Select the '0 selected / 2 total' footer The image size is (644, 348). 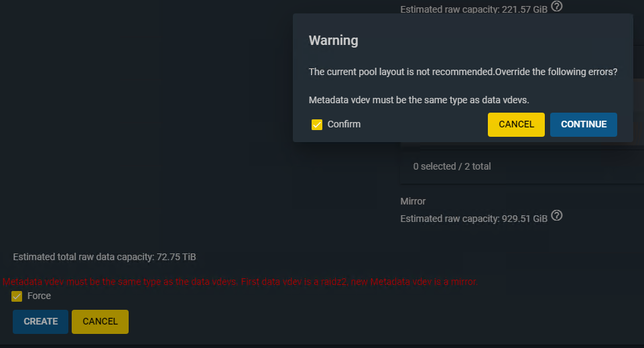point(452,166)
